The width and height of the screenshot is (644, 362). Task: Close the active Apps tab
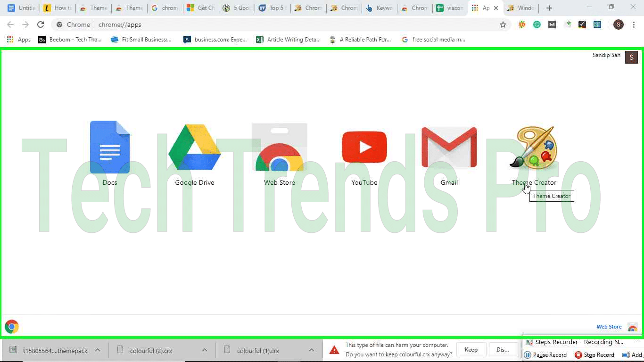click(496, 8)
